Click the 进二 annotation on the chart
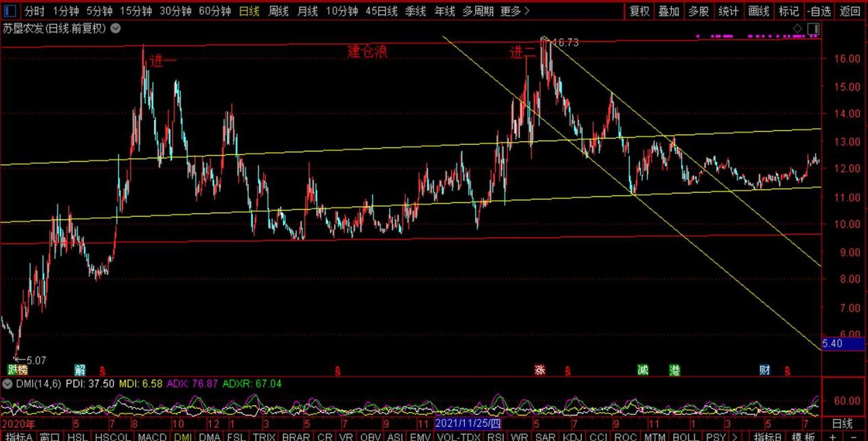This screenshot has height=441, width=868. point(523,52)
